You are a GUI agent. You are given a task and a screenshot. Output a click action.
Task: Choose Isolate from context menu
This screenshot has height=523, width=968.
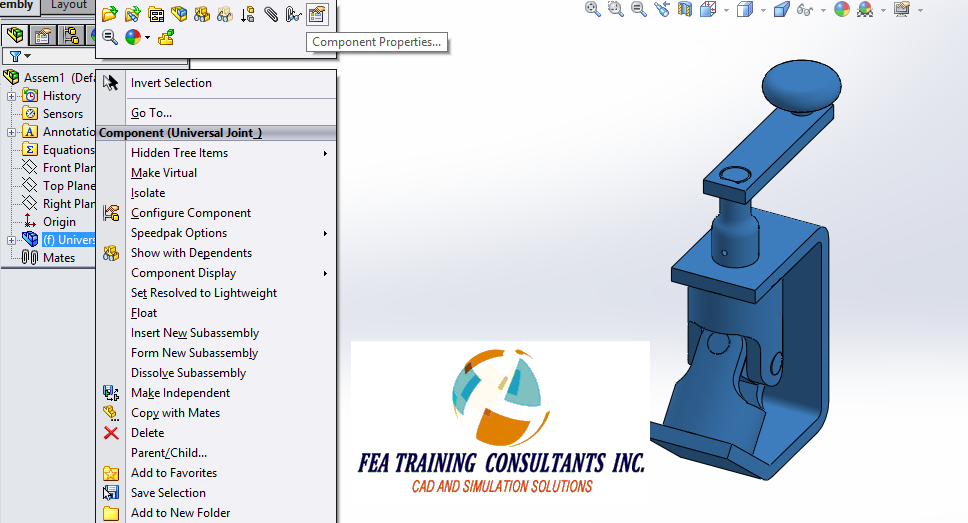point(217,193)
